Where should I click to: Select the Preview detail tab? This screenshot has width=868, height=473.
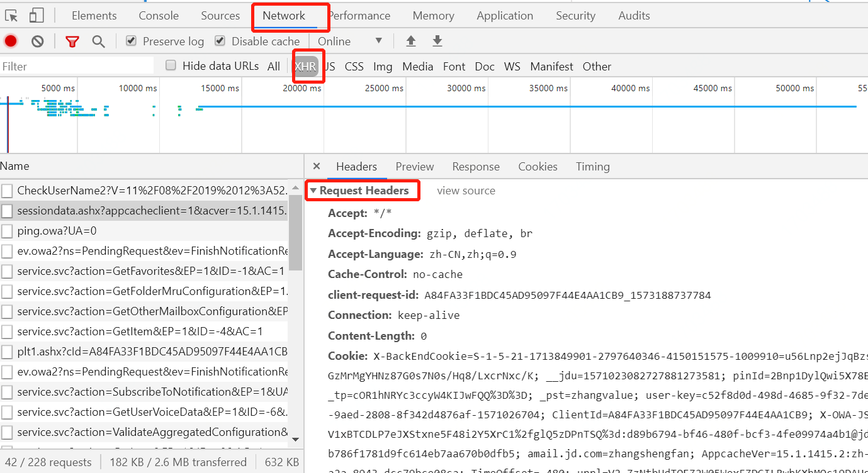tap(415, 167)
